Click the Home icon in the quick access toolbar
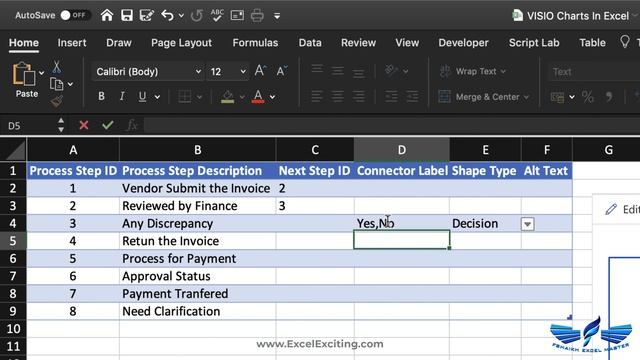This screenshot has width=640, height=360. coord(107,16)
